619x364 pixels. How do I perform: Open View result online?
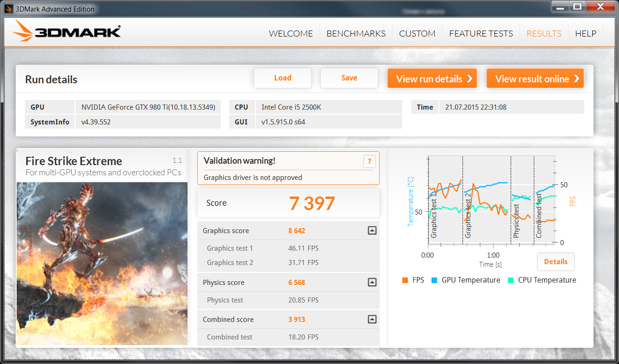point(535,79)
